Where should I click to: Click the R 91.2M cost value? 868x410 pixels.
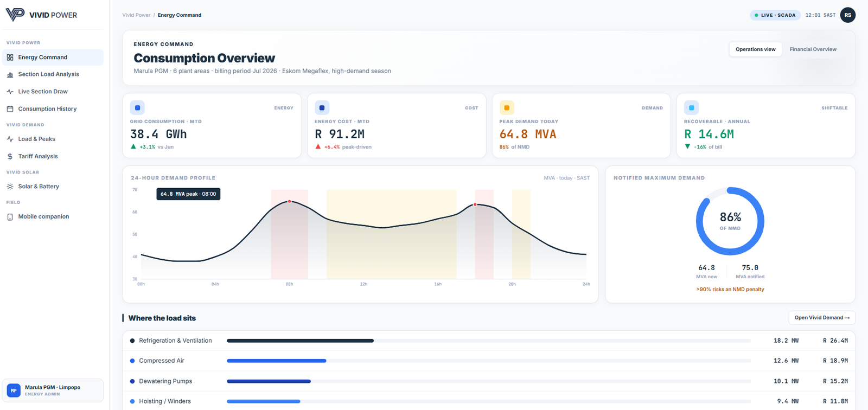tap(340, 134)
